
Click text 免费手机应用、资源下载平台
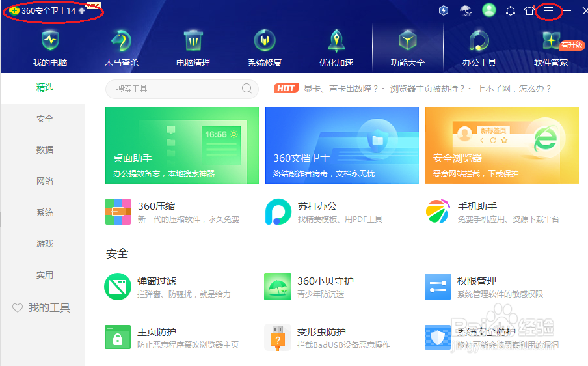point(509,219)
